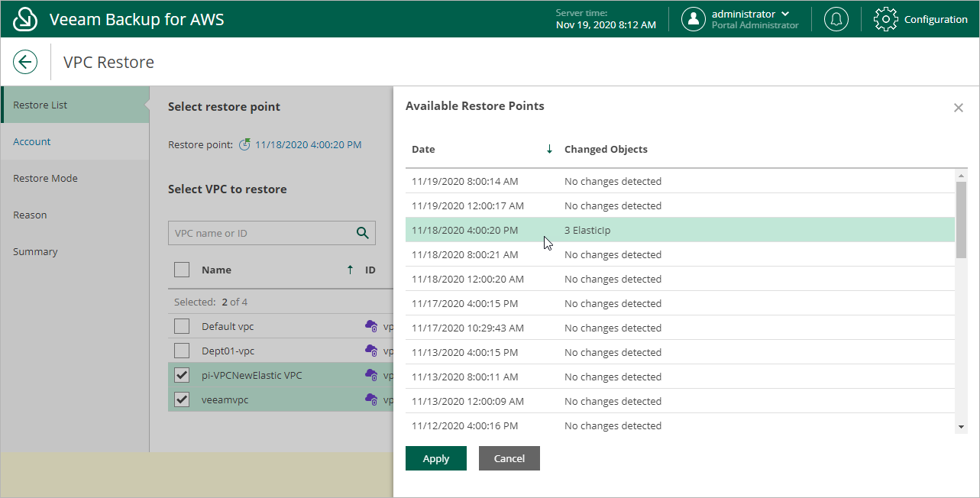The width and height of the screenshot is (980, 498).
Task: Click the restore points scrollbar up arrow
Action: pos(962,176)
